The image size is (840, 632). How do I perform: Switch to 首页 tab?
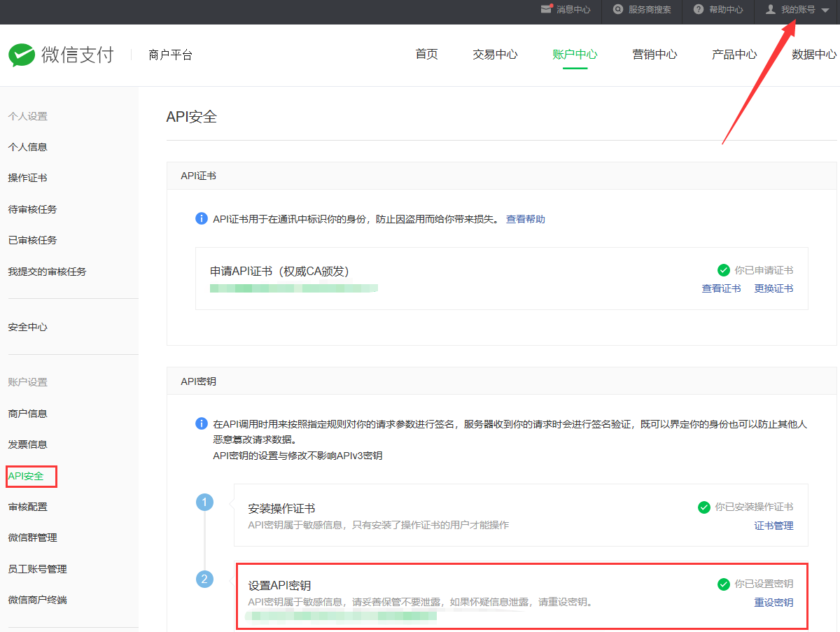(426, 55)
